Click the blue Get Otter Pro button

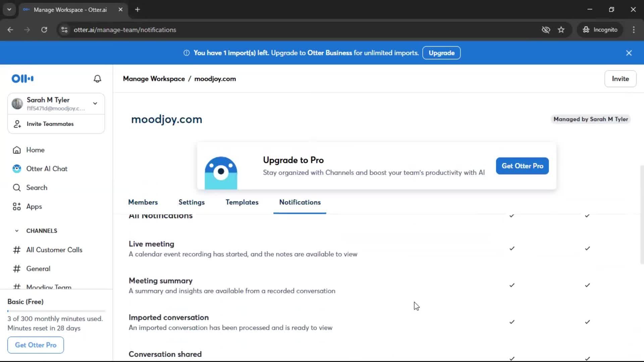pos(522,166)
